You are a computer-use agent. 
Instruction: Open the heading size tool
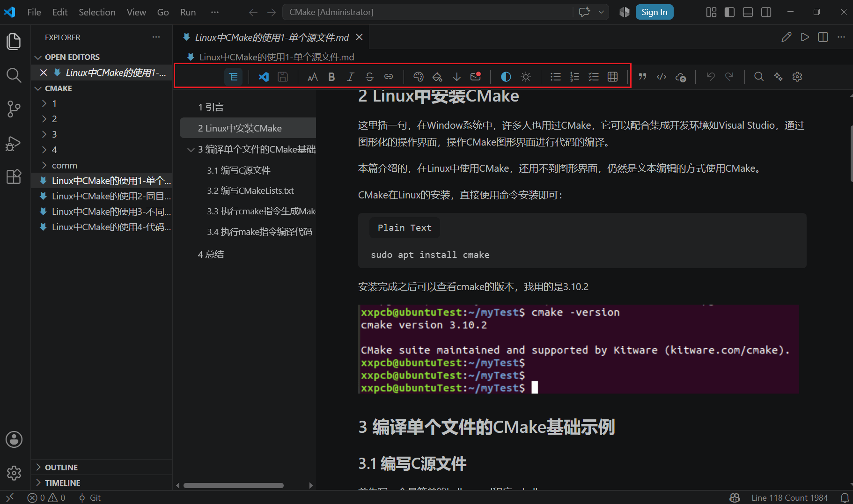[x=313, y=77]
